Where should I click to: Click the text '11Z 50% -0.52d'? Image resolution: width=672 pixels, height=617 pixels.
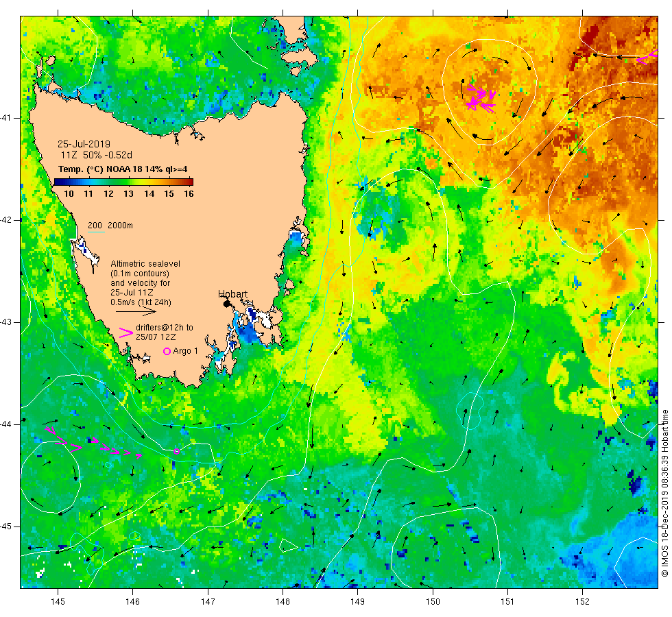click(97, 155)
